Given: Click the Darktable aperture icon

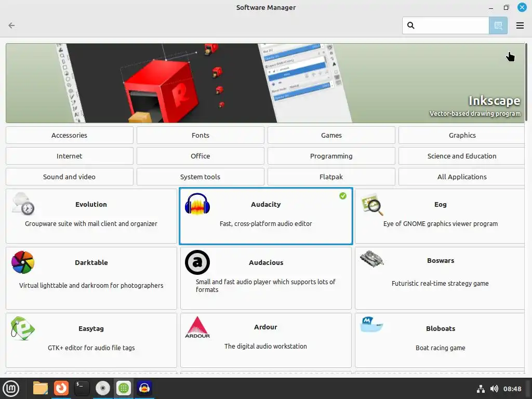Looking at the screenshot, I should [x=23, y=262].
